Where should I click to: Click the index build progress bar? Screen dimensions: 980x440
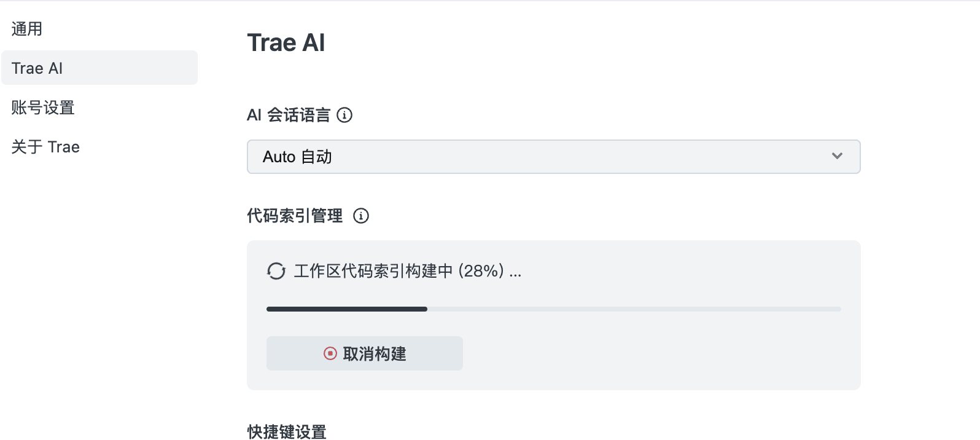(553, 309)
